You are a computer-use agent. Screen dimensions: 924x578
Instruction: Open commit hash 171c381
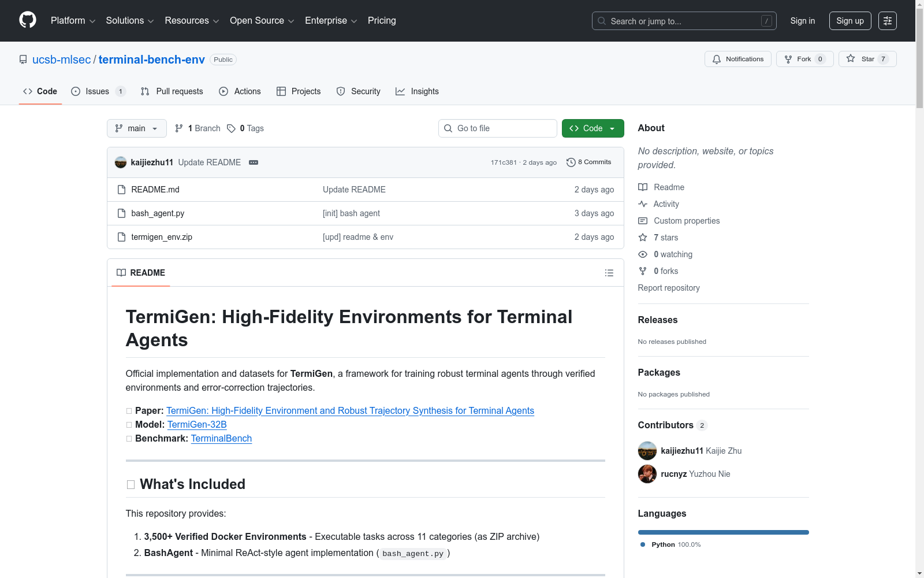pos(504,162)
